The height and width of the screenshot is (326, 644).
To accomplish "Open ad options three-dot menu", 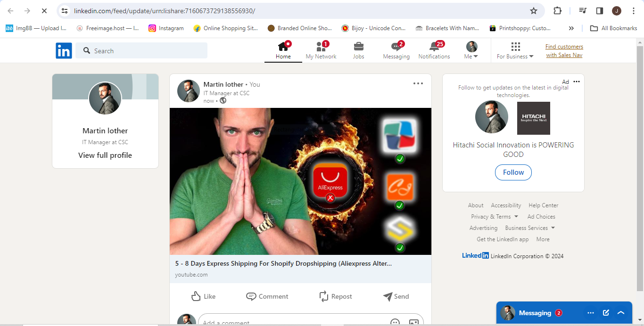I will click(577, 82).
